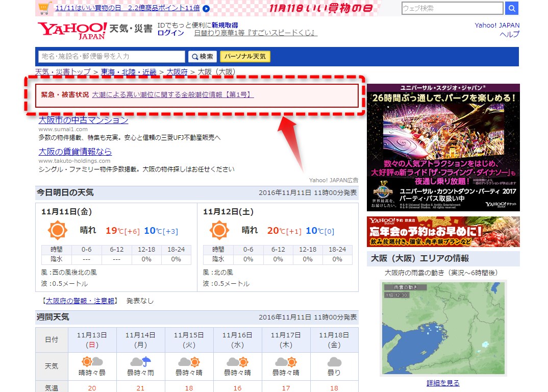Open the 大阪市の中古マンション ad link
The image size is (548, 392).
tap(83, 120)
